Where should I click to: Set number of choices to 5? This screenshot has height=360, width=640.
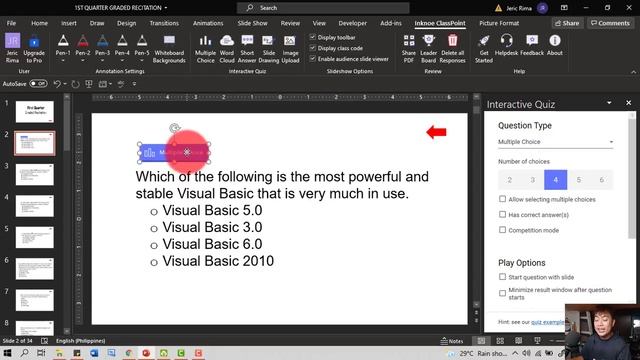(578, 180)
